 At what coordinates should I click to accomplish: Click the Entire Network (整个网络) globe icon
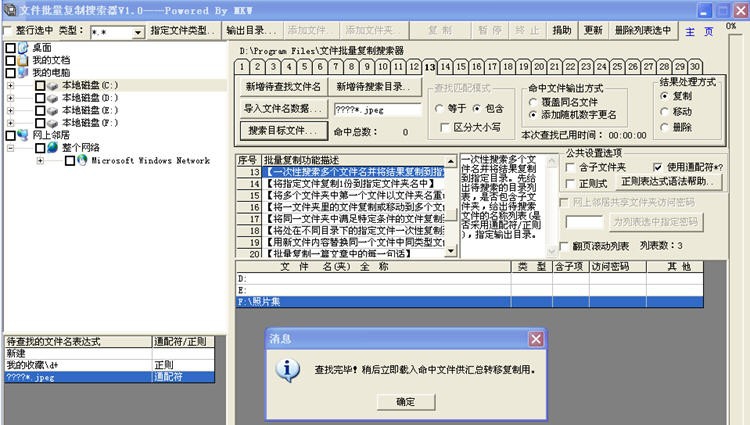(x=54, y=147)
